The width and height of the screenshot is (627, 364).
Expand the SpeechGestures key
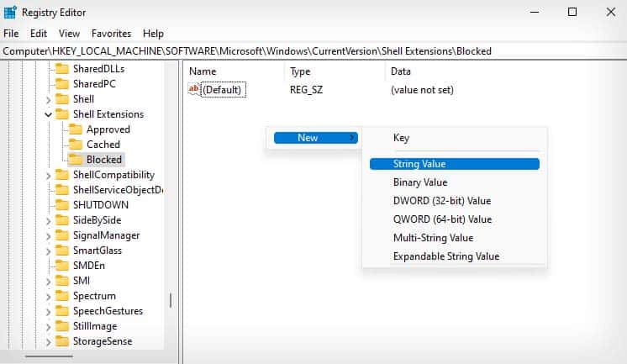pyautogui.click(x=48, y=312)
